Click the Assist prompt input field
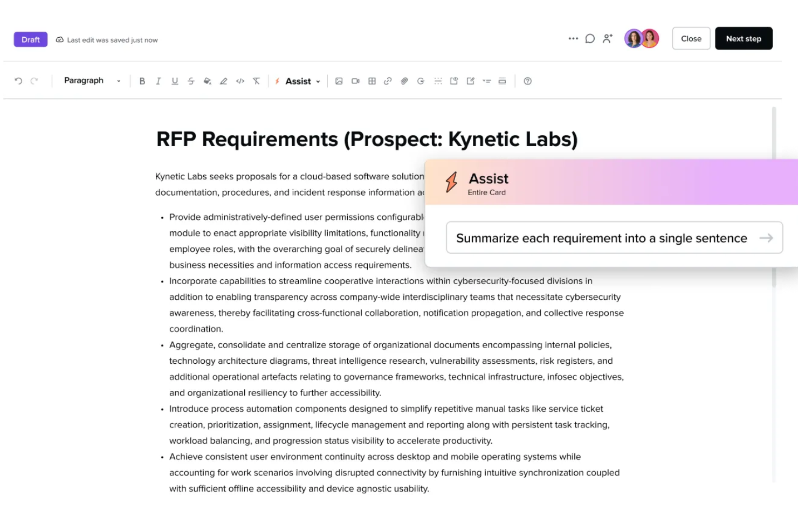This screenshot has width=798, height=532. pyautogui.click(x=601, y=238)
